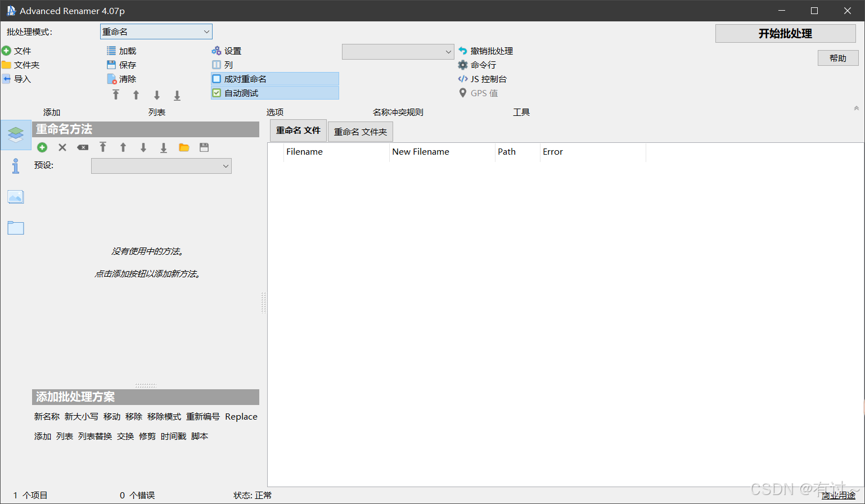Remove method with the X icon
This screenshot has width=865, height=504.
click(62, 147)
